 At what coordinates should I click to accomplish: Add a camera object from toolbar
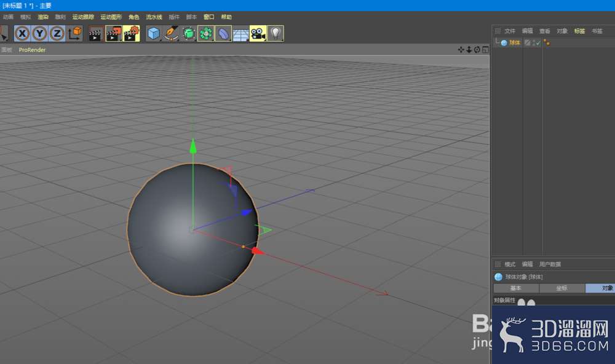coord(258,34)
